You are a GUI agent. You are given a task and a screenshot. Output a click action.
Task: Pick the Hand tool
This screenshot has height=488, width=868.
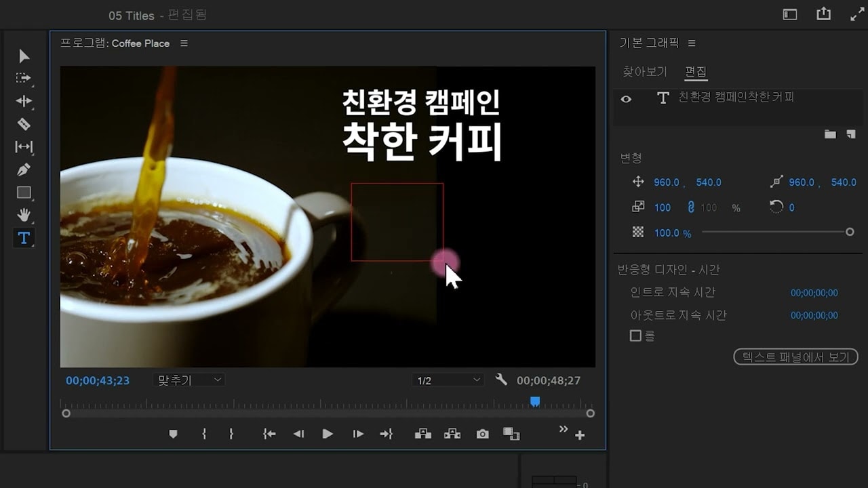23,215
